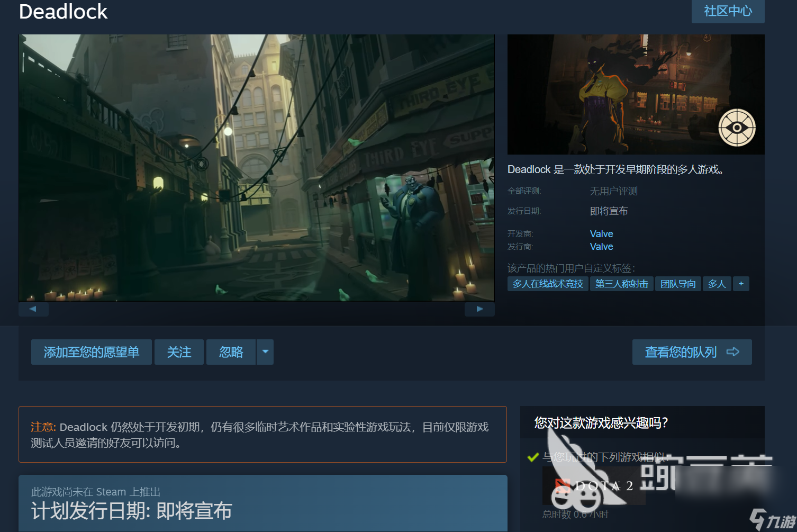Select the 多人 tag
The height and width of the screenshot is (532, 797).
coord(717,284)
